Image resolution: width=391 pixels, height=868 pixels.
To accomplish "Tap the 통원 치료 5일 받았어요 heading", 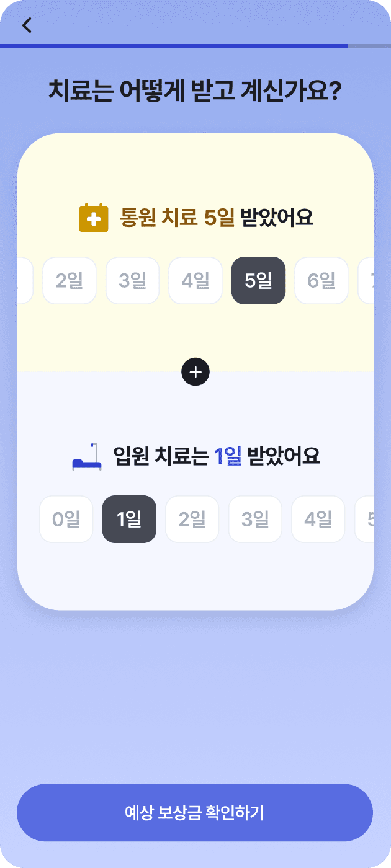I will click(217, 218).
